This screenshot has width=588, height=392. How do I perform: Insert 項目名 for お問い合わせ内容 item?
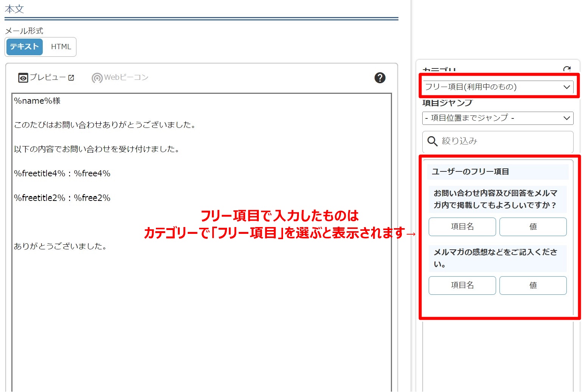tap(462, 227)
